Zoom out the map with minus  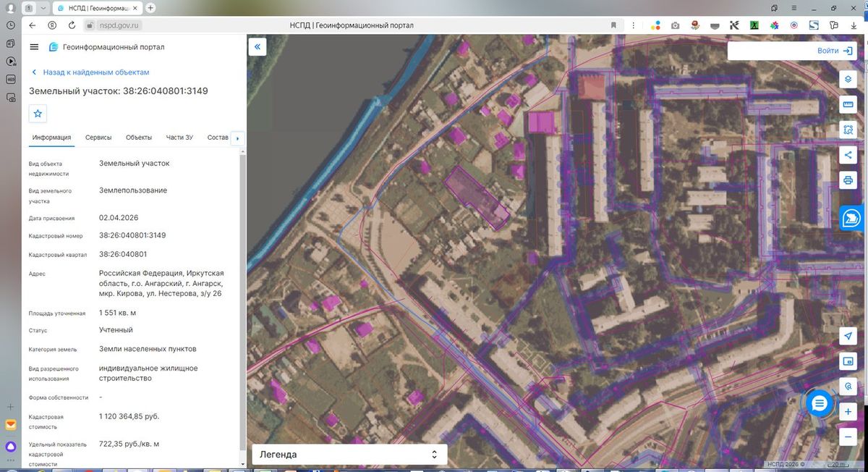pos(848,437)
